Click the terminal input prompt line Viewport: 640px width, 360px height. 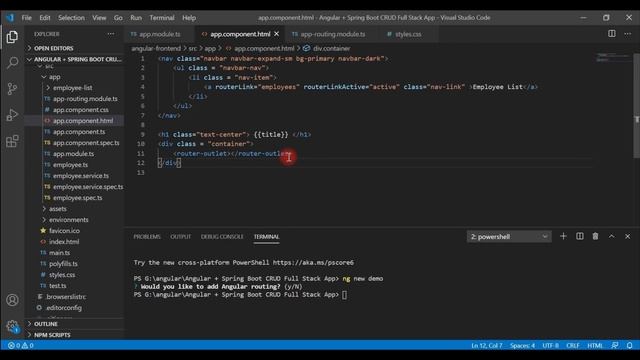click(240, 295)
